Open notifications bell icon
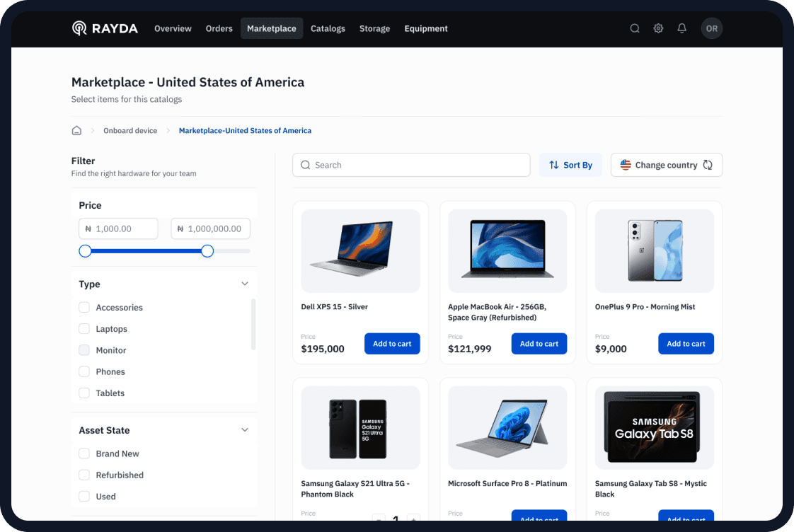 (x=682, y=28)
